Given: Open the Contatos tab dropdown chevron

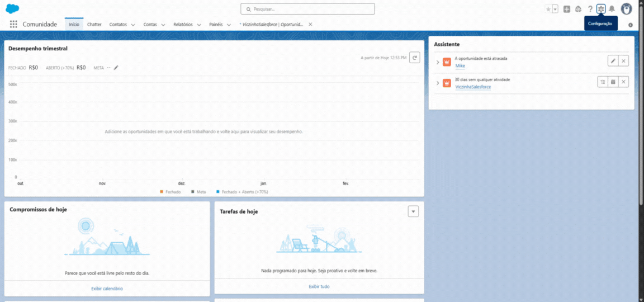Looking at the screenshot, I should 133,25.
